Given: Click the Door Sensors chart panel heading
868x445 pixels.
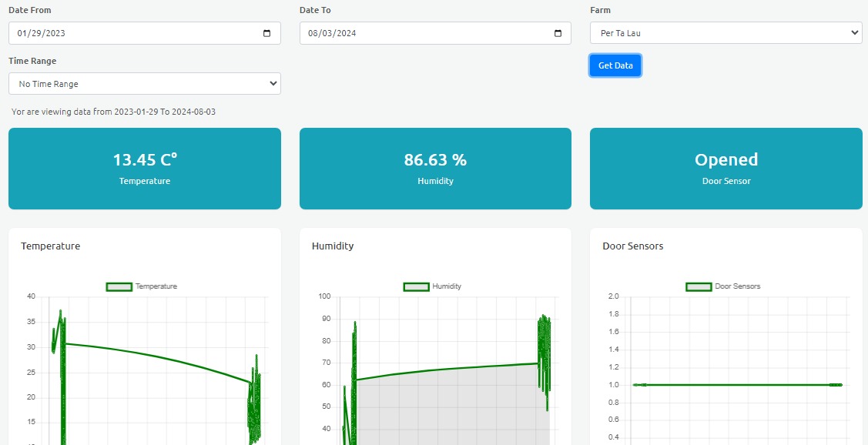Looking at the screenshot, I should [x=632, y=246].
